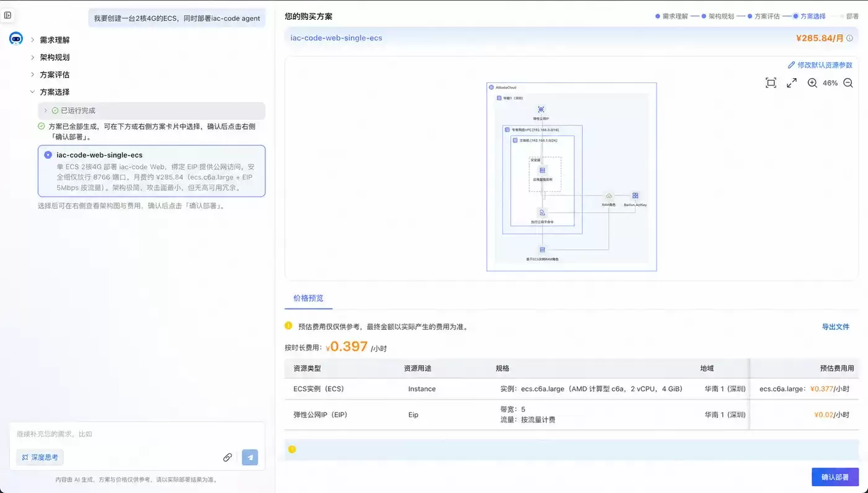Click the paperclip attachment icon
The image size is (868, 493).
point(228,458)
